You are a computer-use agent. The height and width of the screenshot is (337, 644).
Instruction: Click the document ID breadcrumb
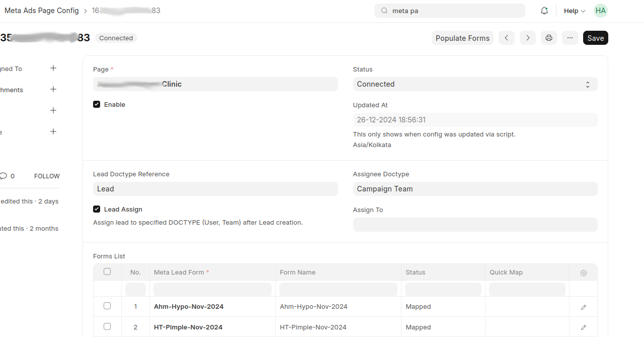coord(126,11)
